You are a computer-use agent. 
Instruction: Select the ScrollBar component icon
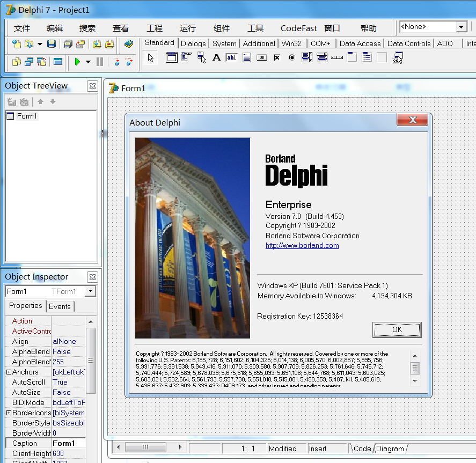(337, 57)
